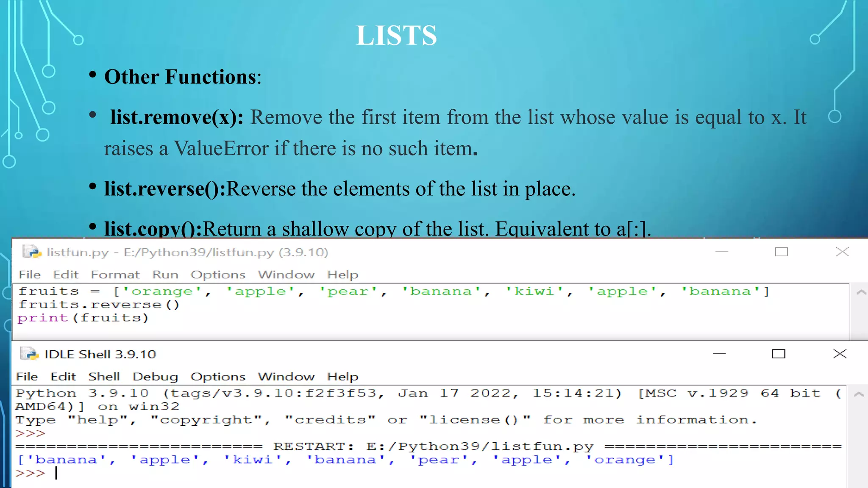
Task: Minimize the IDLE Shell window
Action: click(x=719, y=354)
